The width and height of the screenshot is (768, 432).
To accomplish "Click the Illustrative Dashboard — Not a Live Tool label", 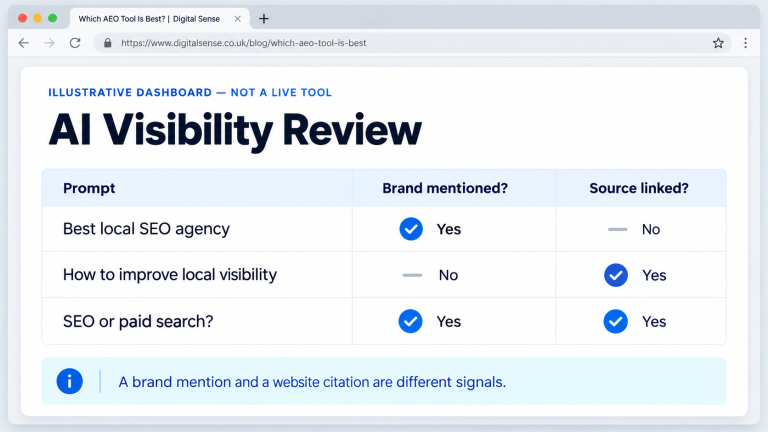I will click(190, 93).
